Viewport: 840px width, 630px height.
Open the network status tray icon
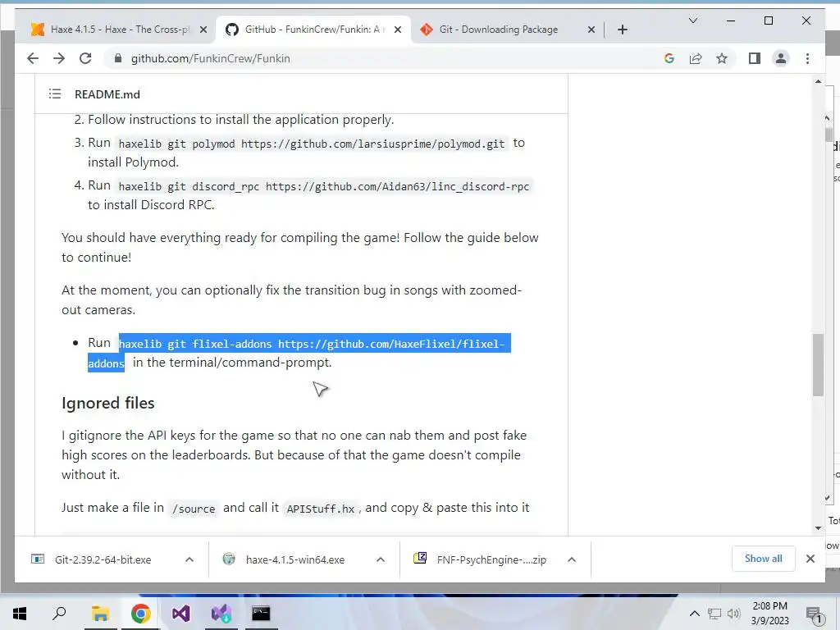click(x=714, y=614)
